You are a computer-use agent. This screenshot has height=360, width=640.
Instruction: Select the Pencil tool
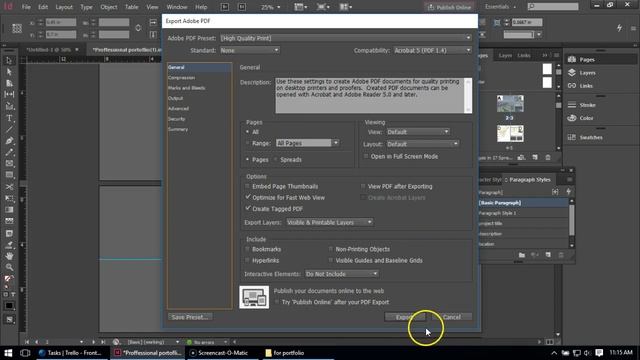click(x=9, y=152)
